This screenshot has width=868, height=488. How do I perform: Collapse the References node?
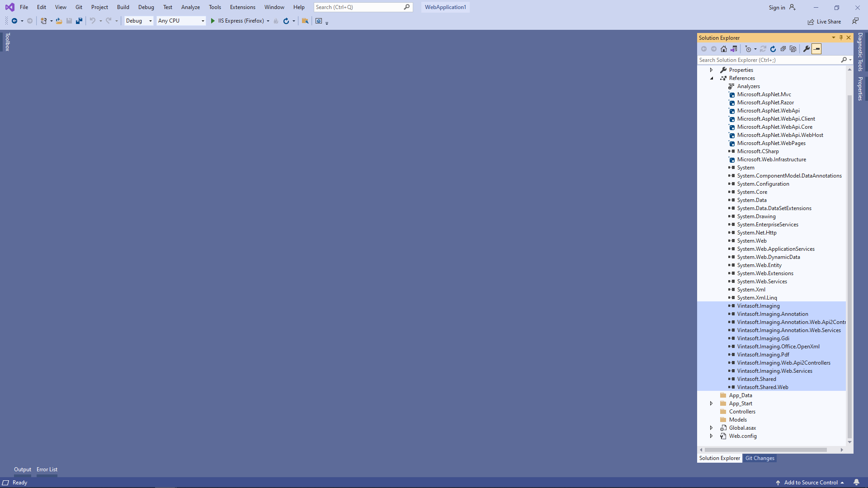coord(712,78)
